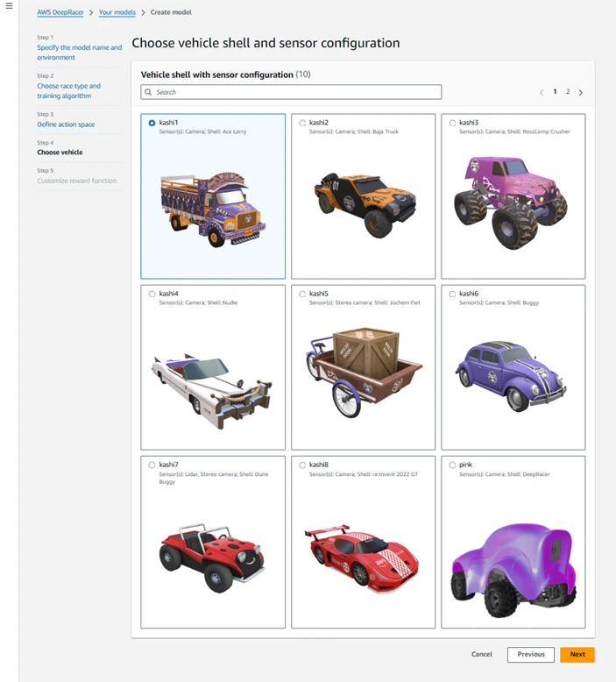Click the vehicle Search field
The height and width of the screenshot is (682, 616).
[291, 92]
